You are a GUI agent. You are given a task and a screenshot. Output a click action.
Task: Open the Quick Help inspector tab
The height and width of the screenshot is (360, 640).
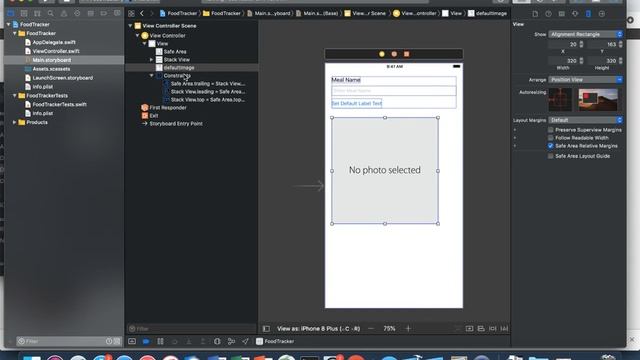pos(548,14)
